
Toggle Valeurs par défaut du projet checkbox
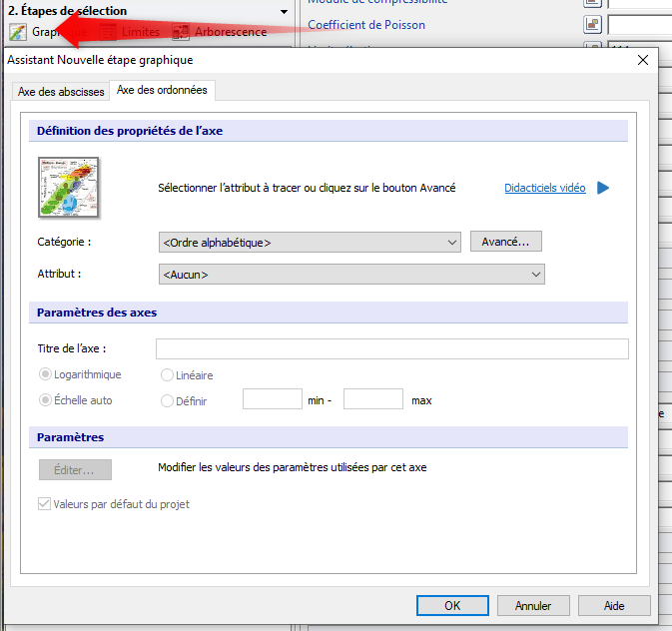tap(44, 504)
